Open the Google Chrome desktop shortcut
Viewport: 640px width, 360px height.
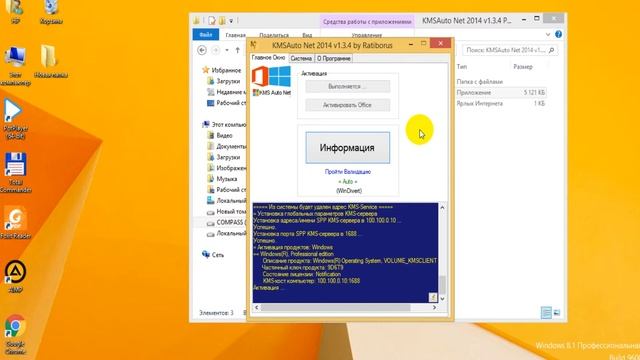point(15,334)
